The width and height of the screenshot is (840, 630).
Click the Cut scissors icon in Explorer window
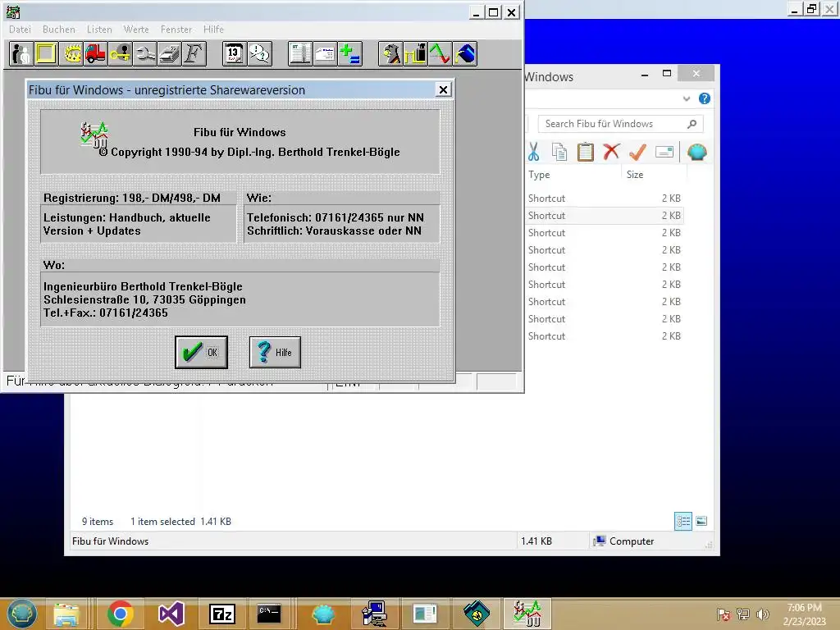tap(533, 152)
